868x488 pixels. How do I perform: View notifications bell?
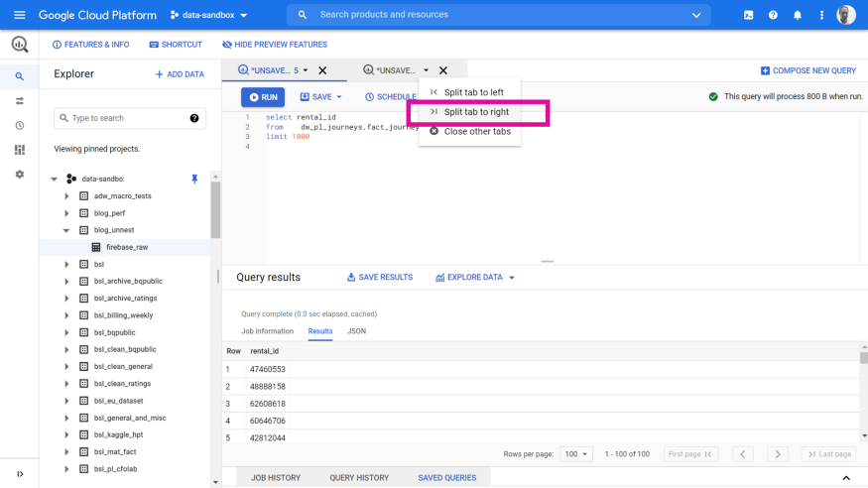[x=798, y=15]
